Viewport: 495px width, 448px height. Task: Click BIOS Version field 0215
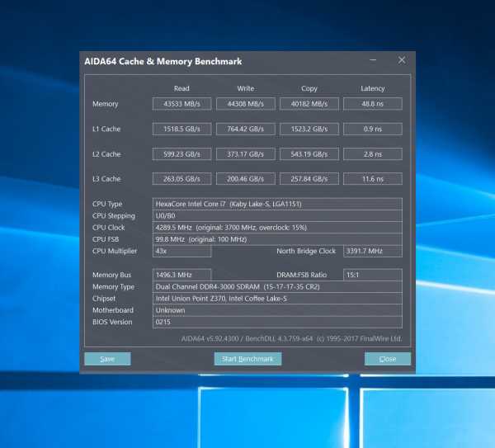coord(277,323)
